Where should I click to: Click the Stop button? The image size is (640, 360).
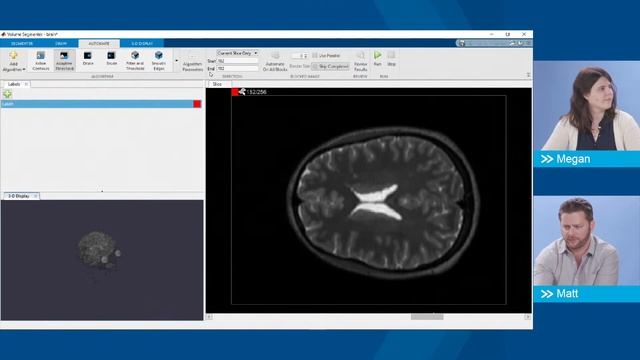(x=391, y=59)
